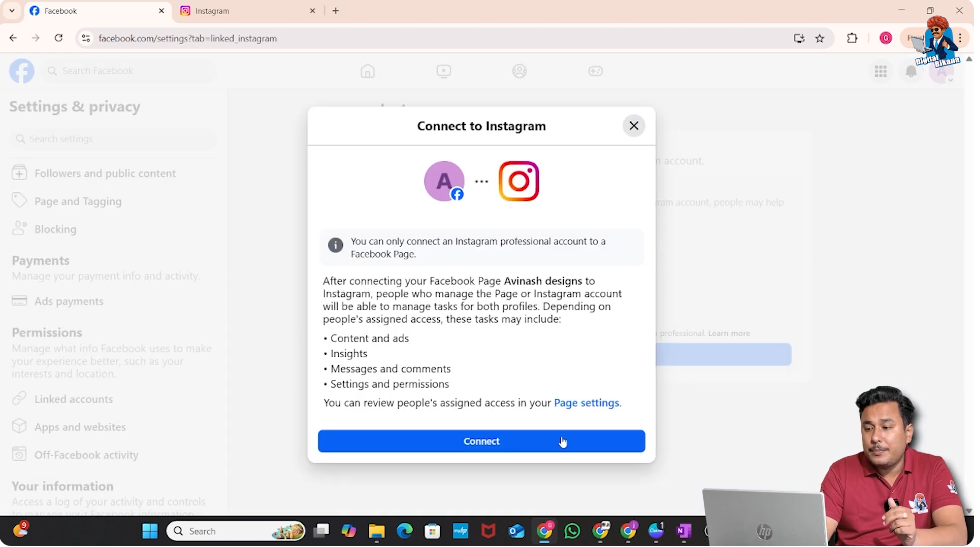The height and width of the screenshot is (547, 980).
Task: Open the Windows Start menu
Action: tap(150, 531)
